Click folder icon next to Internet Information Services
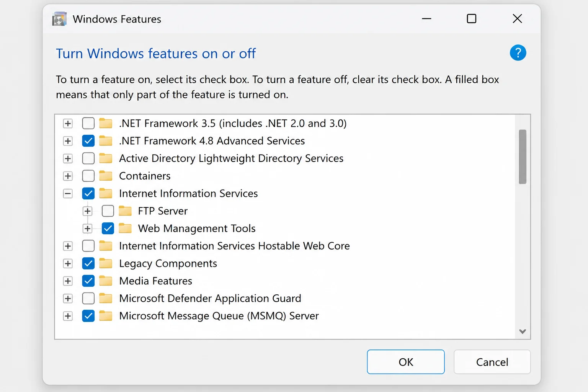This screenshot has height=392, width=588. (106, 193)
